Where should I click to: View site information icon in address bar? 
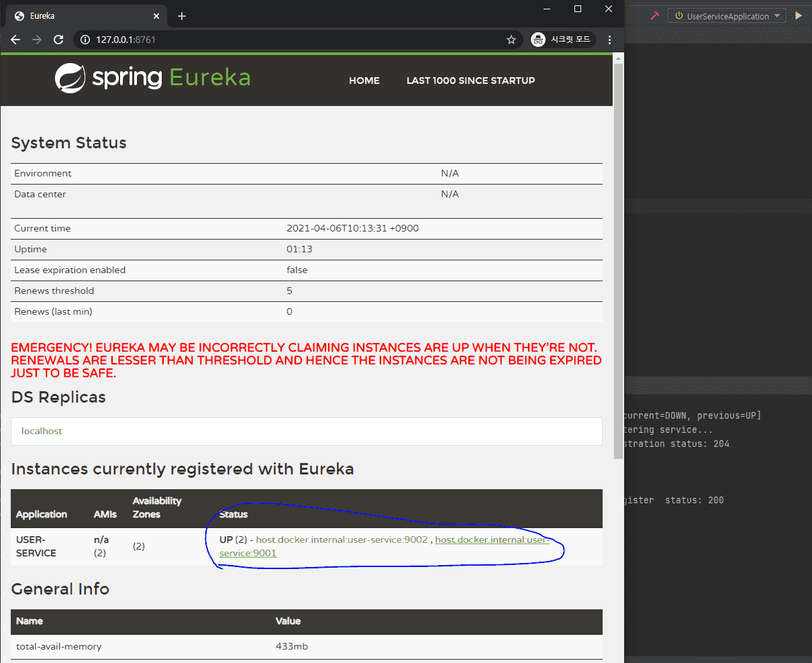(85, 40)
